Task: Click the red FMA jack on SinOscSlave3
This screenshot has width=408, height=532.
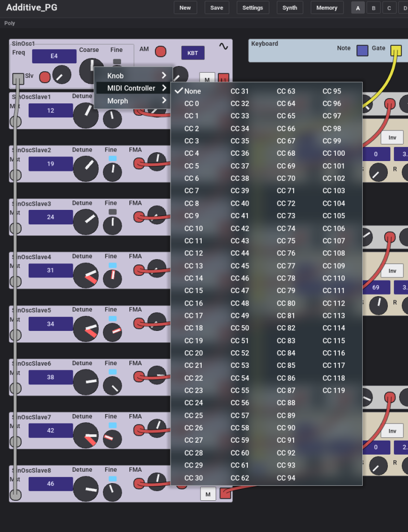Action: tap(139, 217)
